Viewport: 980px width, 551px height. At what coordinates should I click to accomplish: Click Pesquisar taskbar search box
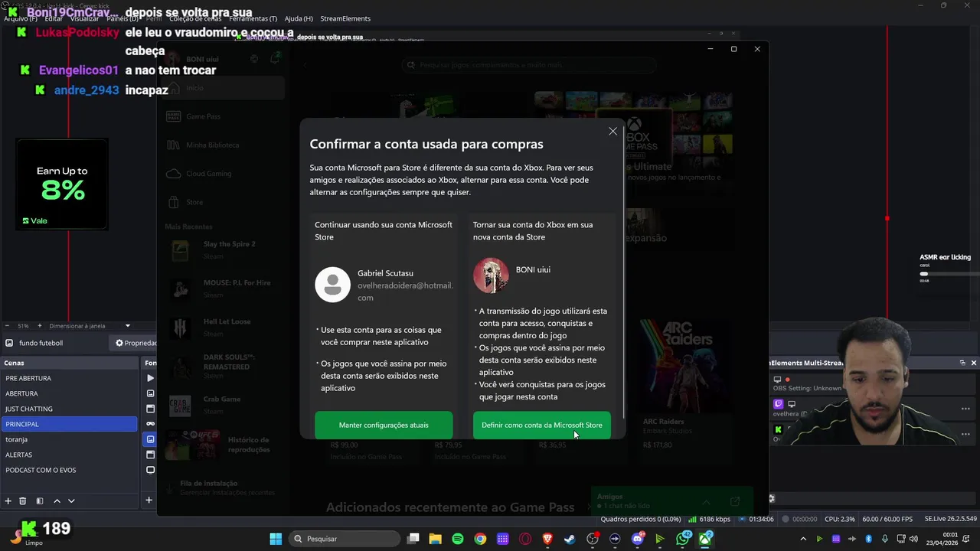[x=345, y=539]
